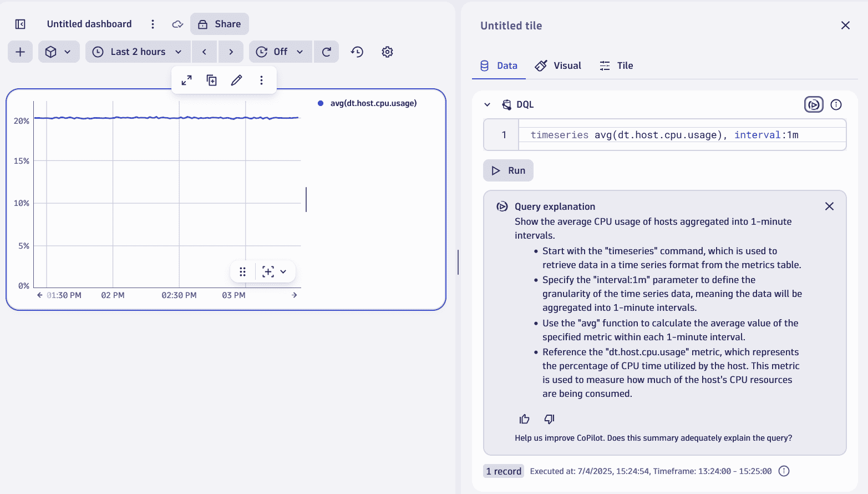Click the 20% y-axis label
This screenshot has width=868, height=494.
point(22,121)
